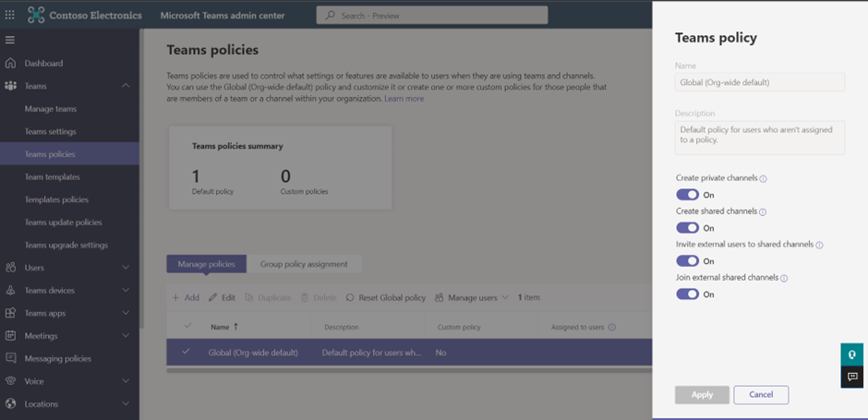Click info icon beside Join external shared channels
868x420 pixels.
pyautogui.click(x=784, y=279)
